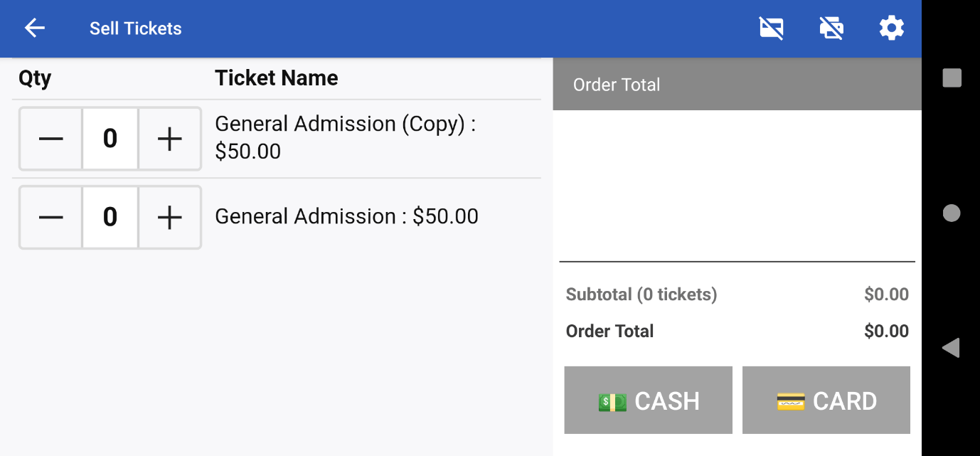
Task: Go back using the top-left arrow
Action: (x=34, y=28)
